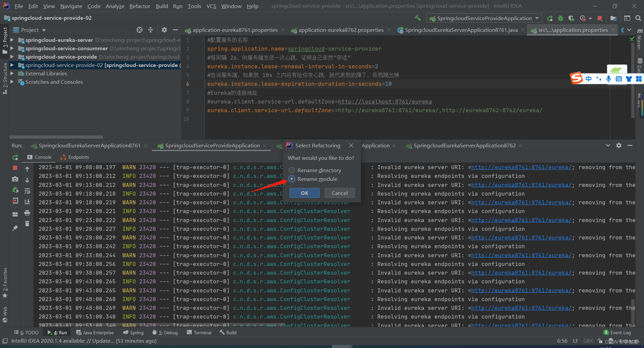Toggle soft-wrap in the console

(27, 191)
